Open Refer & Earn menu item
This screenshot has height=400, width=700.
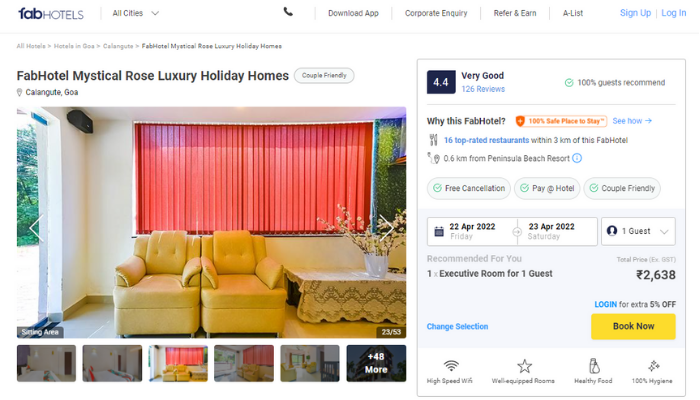coord(515,13)
